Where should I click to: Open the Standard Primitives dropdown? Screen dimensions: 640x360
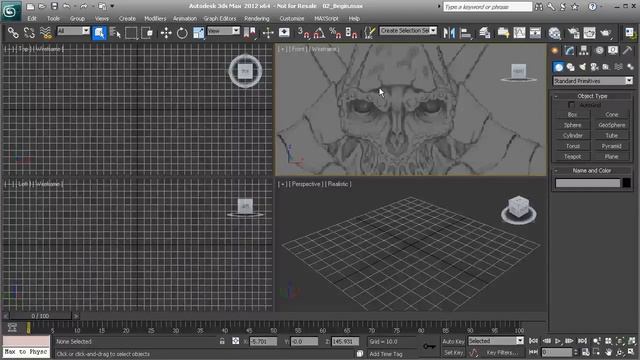[593, 81]
